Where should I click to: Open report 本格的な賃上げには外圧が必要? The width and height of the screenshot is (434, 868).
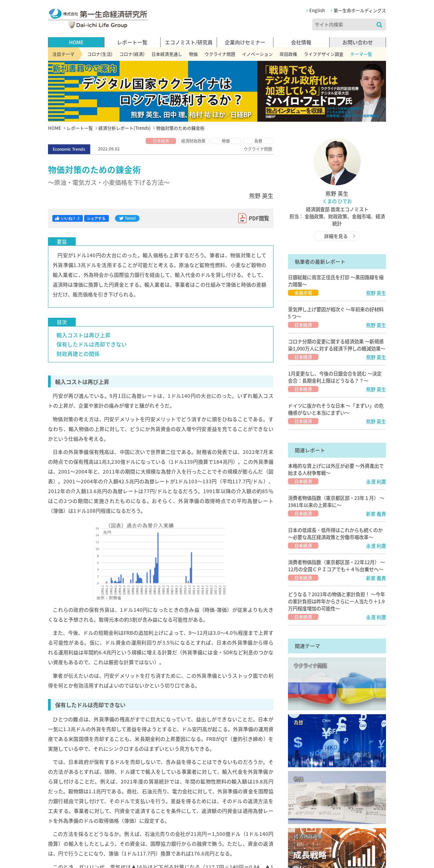(336, 469)
